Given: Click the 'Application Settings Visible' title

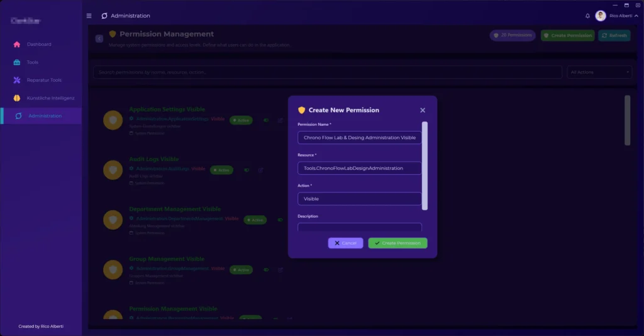Looking at the screenshot, I should tap(167, 109).
